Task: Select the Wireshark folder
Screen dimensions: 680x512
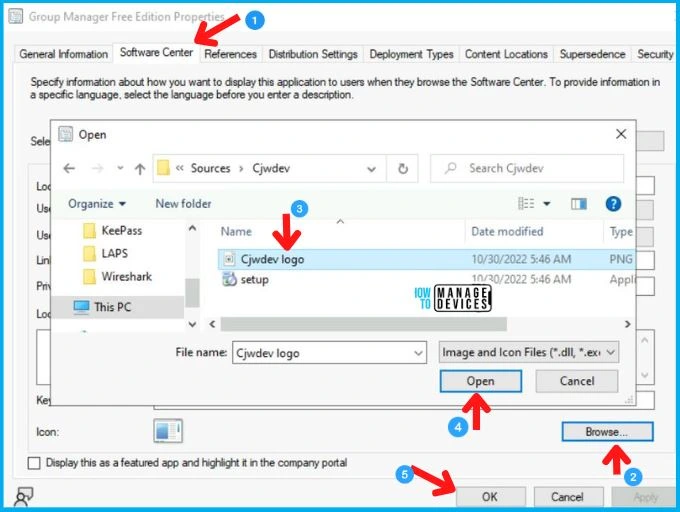Action: (118, 277)
